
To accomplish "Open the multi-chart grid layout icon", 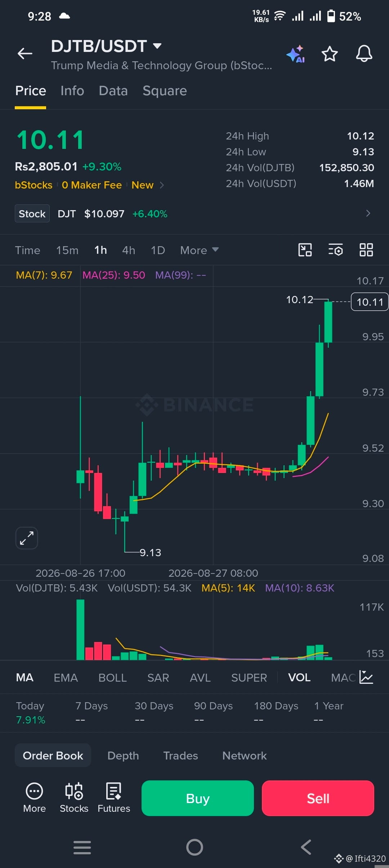I will (366, 250).
